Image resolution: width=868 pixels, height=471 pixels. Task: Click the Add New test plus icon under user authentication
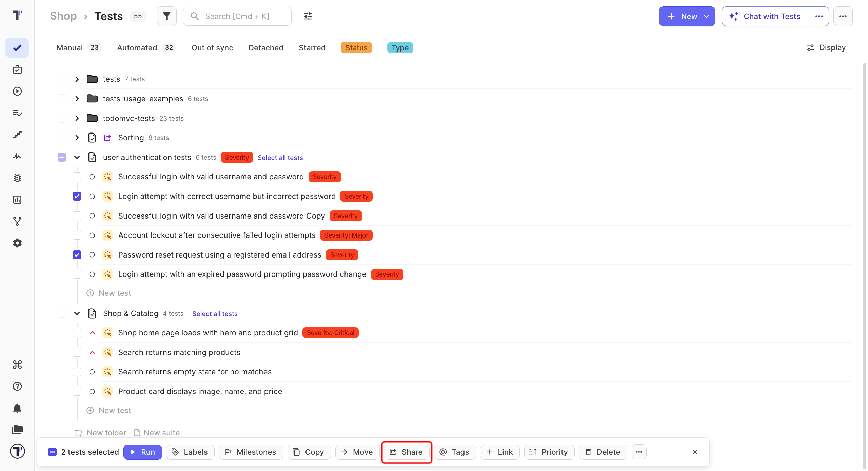coord(90,293)
